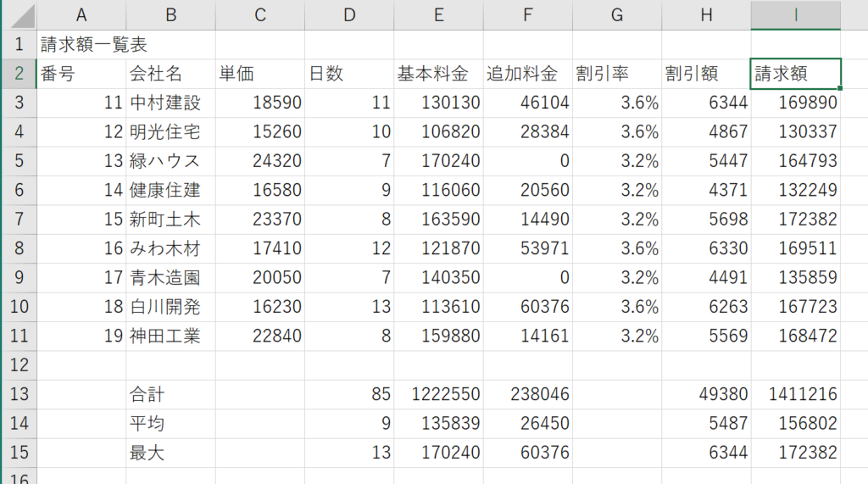Click average extra fee cell 26450

(527, 424)
